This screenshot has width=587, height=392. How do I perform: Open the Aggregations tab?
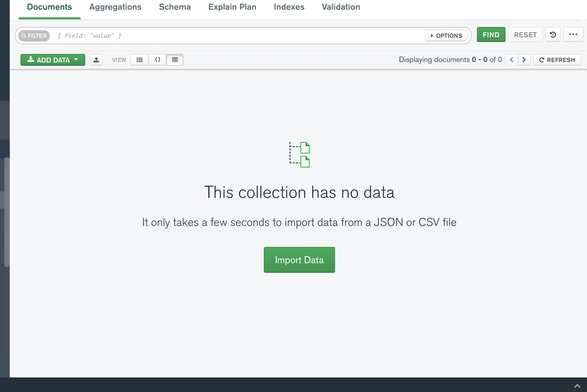pyautogui.click(x=115, y=7)
